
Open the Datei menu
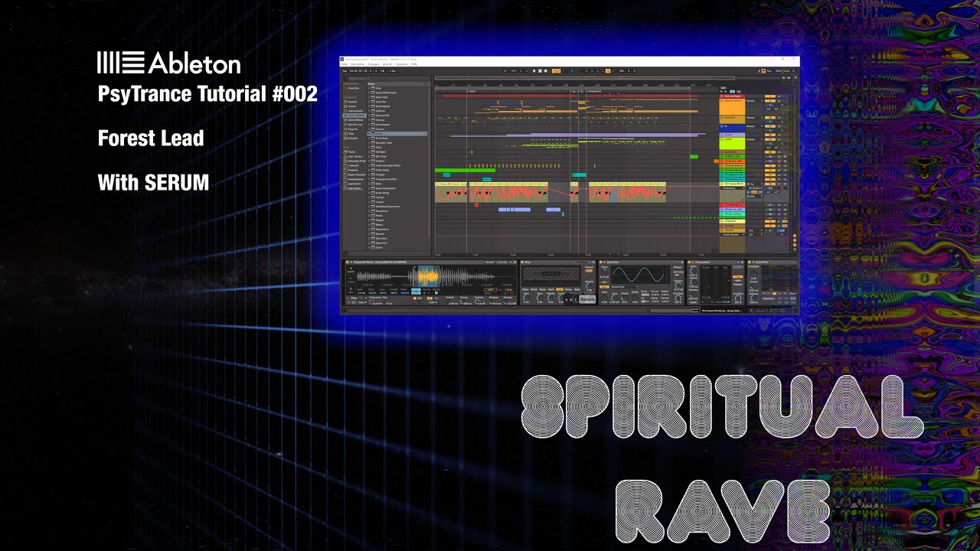(345, 64)
